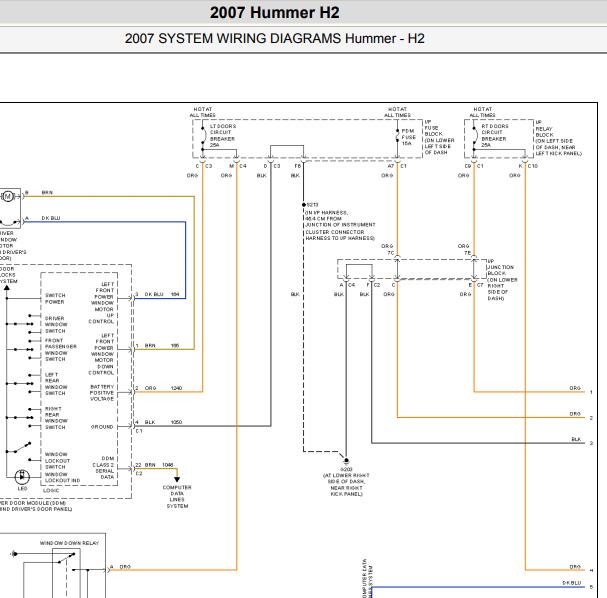Click the 'WINDOW LOCKOUT IND' label
The width and height of the screenshot is (607, 598).
tap(62, 477)
